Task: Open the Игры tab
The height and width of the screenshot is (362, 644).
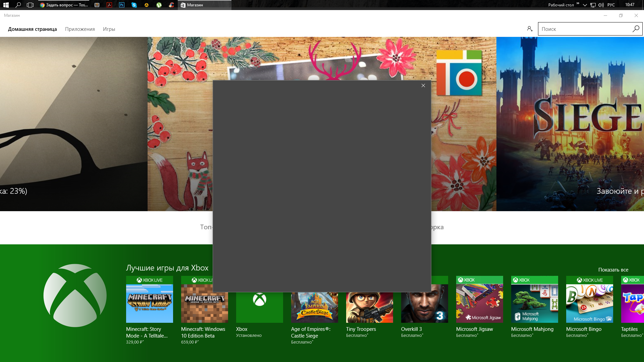Action: tap(109, 29)
